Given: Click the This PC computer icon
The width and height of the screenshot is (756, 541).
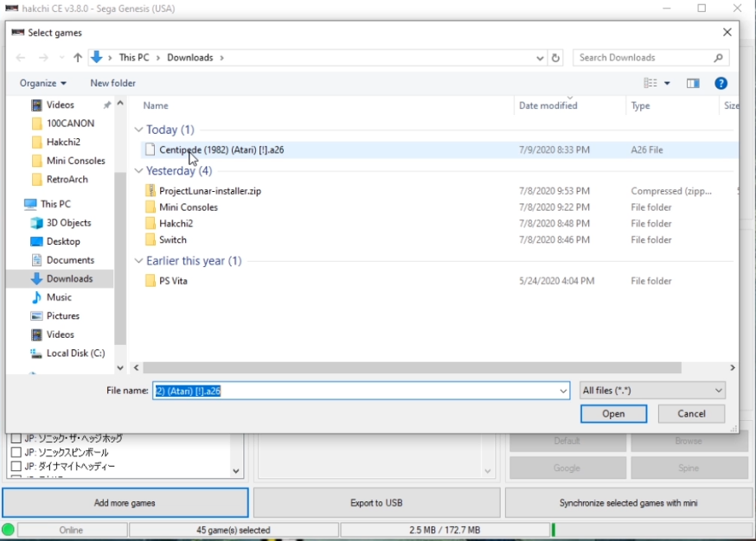Looking at the screenshot, I should pos(30,204).
